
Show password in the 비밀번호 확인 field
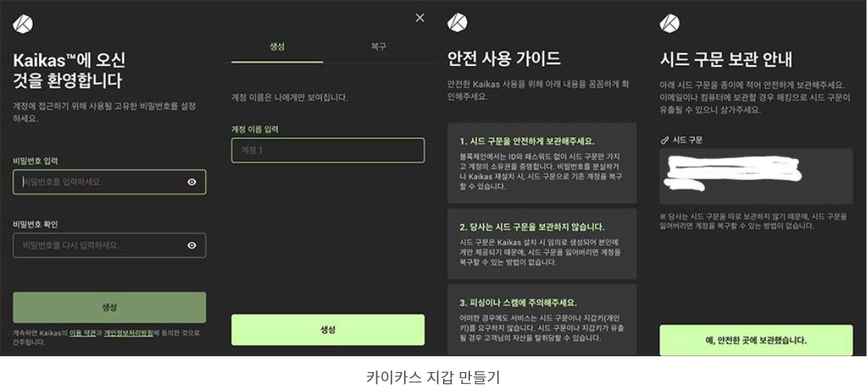[192, 245]
